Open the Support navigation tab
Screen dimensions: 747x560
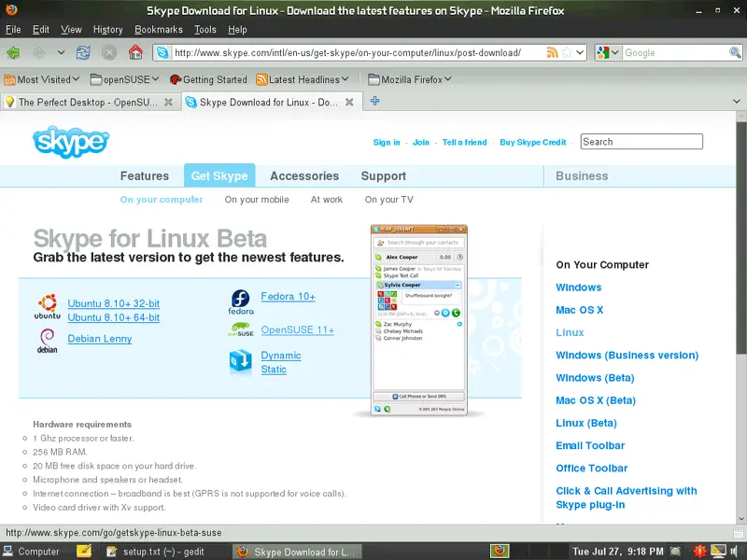coord(384,176)
